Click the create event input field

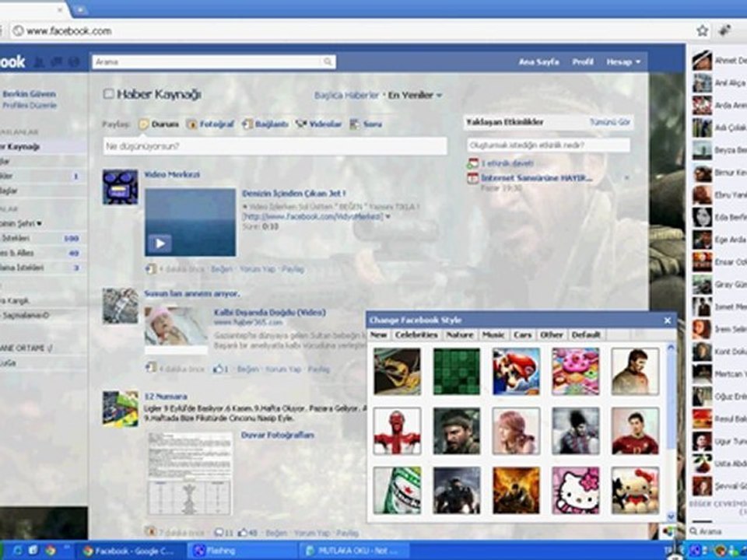(x=549, y=145)
